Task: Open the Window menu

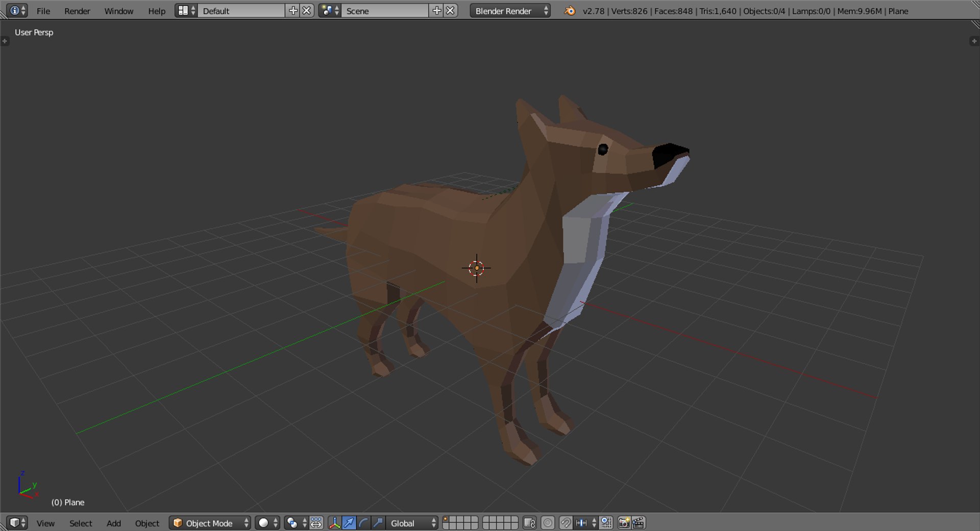Action: 119,11
